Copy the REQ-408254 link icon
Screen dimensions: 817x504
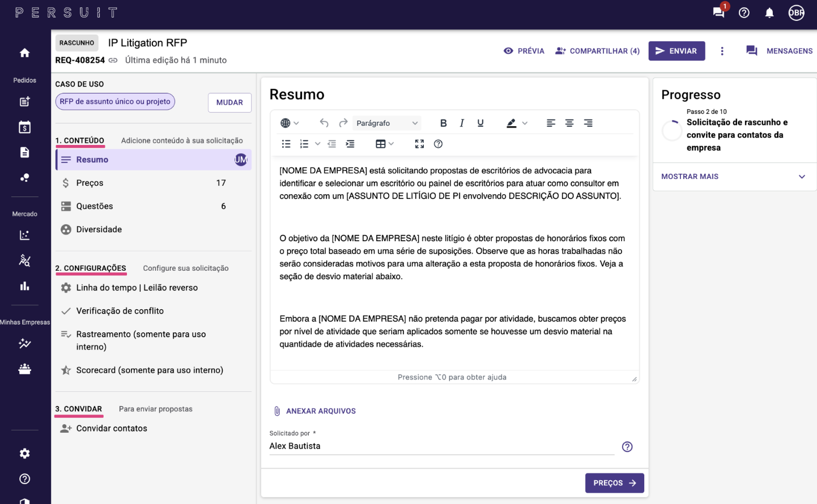pyautogui.click(x=113, y=60)
